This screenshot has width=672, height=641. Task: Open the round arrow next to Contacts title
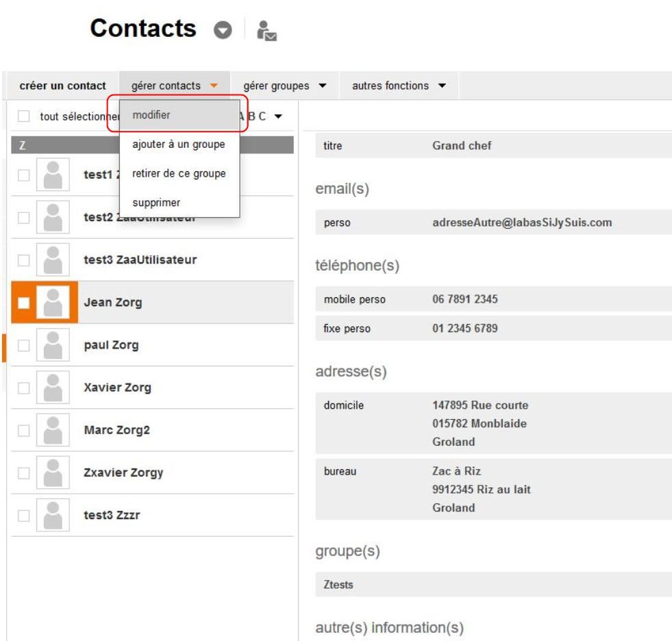coord(223,31)
